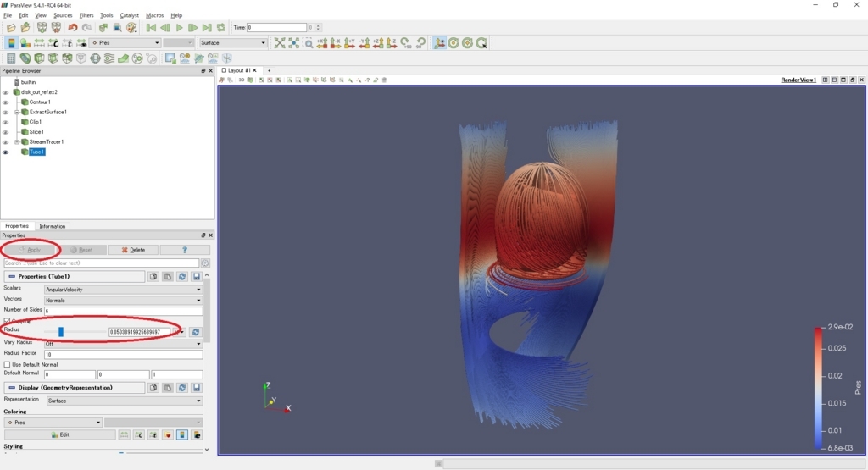Screen dimensions: 868x470
Task: Open the Surface representation dropdown in toolbar
Action: coord(232,43)
